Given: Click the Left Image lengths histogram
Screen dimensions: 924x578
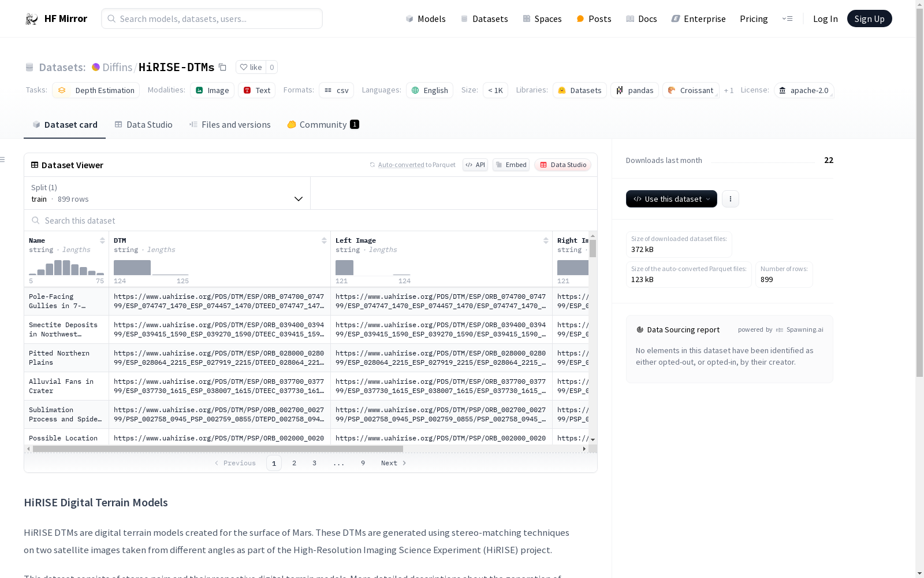Looking at the screenshot, I should tap(373, 267).
